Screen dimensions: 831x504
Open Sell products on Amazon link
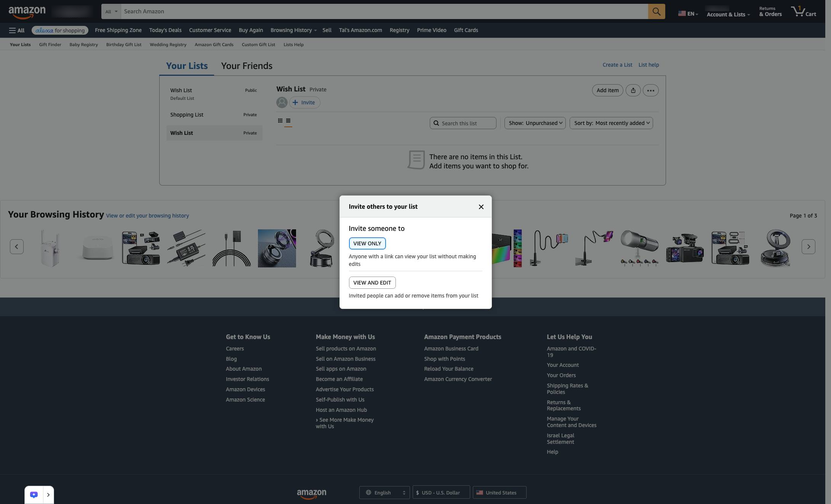click(x=346, y=349)
